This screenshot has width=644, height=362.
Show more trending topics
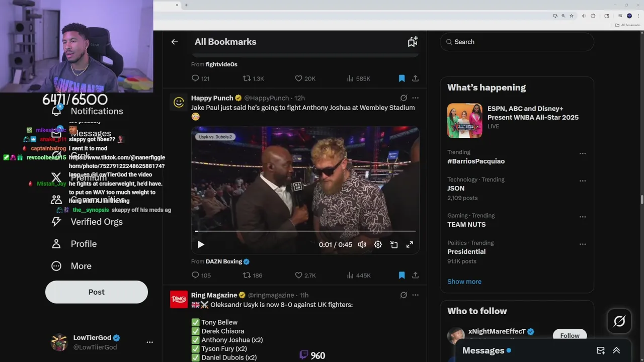[464, 282]
